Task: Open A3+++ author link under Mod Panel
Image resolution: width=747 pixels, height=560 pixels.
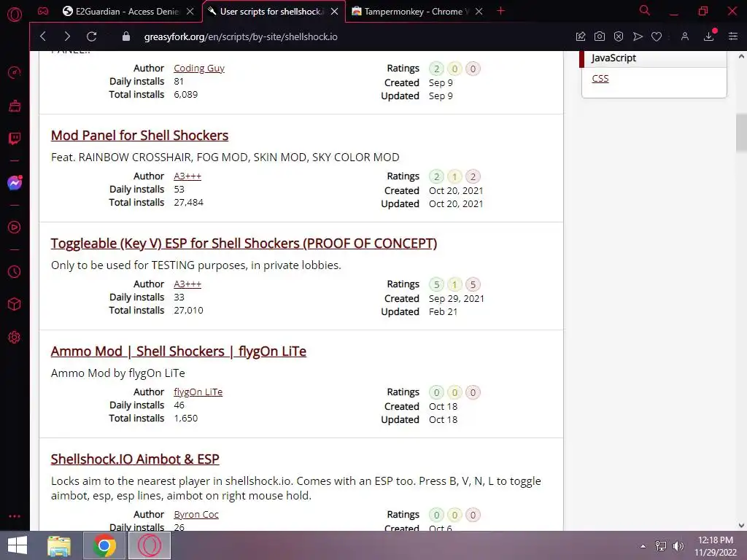Action: 187,176
